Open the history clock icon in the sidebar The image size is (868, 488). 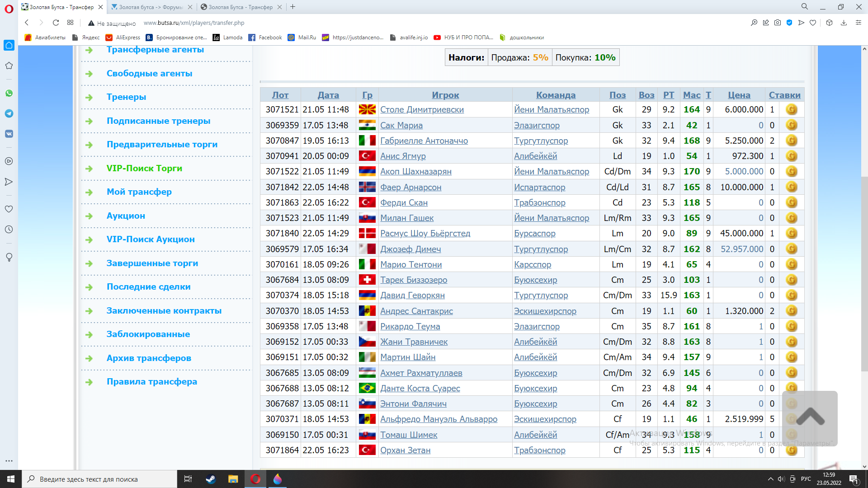pos(9,230)
